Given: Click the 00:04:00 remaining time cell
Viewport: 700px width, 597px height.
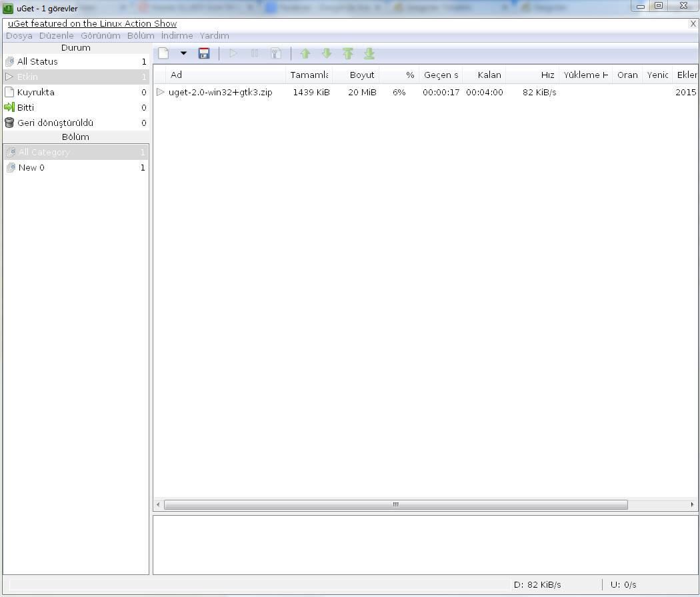Looking at the screenshot, I should [485, 93].
